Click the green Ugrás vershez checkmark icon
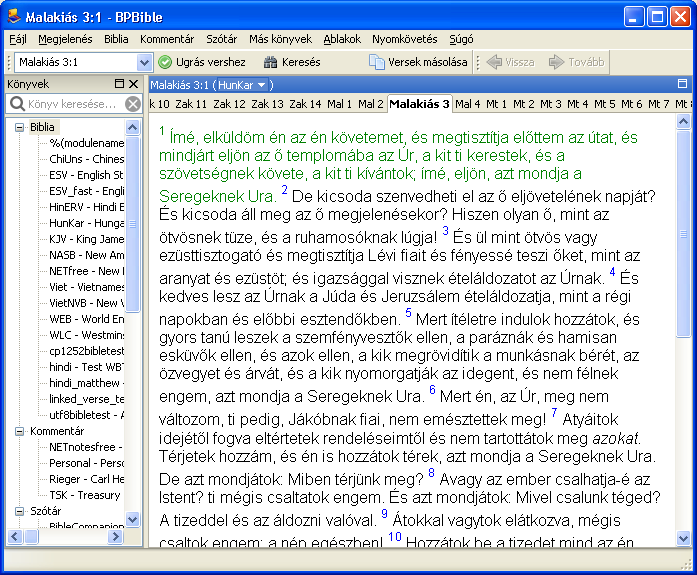 (165, 62)
